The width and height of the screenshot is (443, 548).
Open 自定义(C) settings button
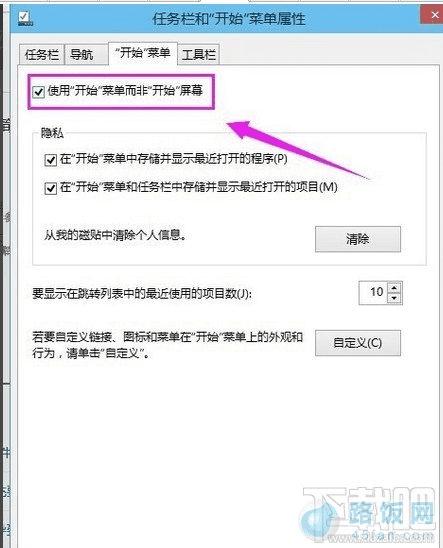coord(358,343)
